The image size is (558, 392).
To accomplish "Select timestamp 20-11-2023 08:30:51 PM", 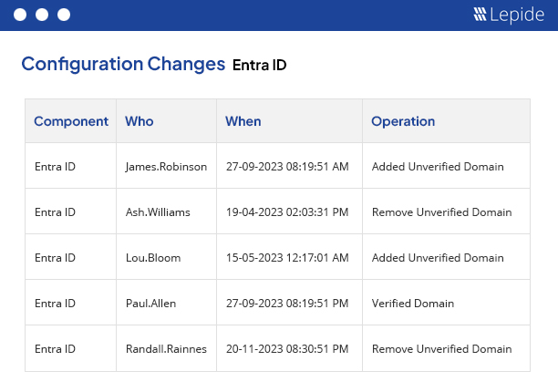I will click(x=287, y=348).
